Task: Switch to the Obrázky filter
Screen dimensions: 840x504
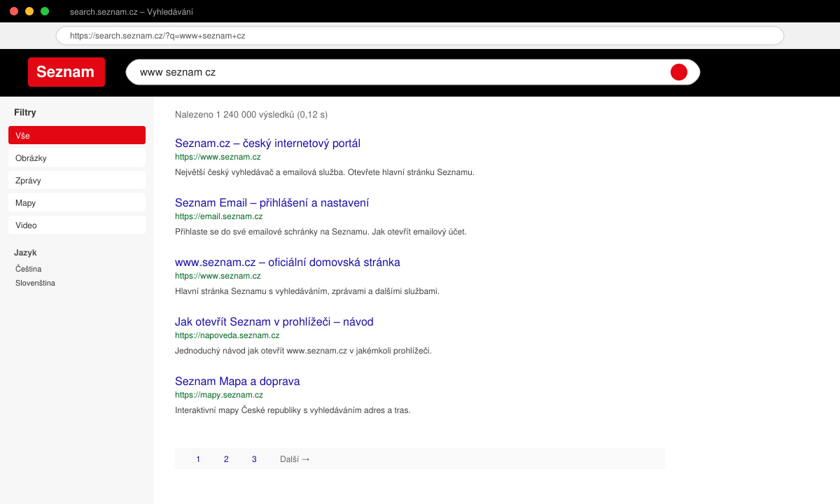Action: pyautogui.click(x=77, y=157)
